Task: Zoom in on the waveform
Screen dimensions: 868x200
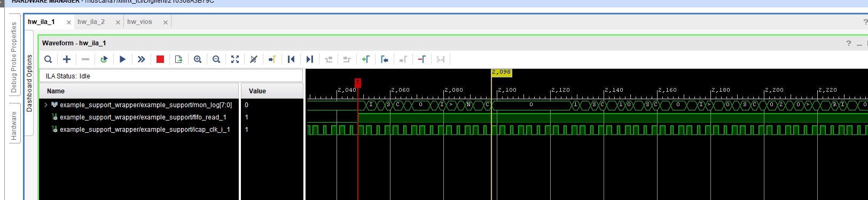Action: [x=198, y=59]
